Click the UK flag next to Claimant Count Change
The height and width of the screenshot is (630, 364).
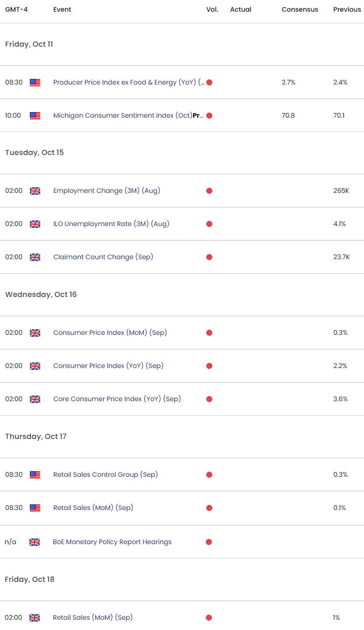pos(35,257)
